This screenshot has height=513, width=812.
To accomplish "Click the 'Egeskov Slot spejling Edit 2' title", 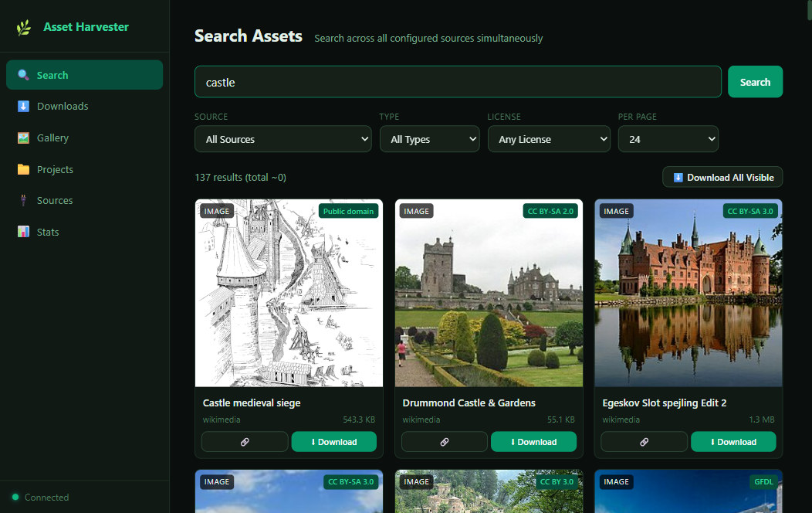I will 665,403.
